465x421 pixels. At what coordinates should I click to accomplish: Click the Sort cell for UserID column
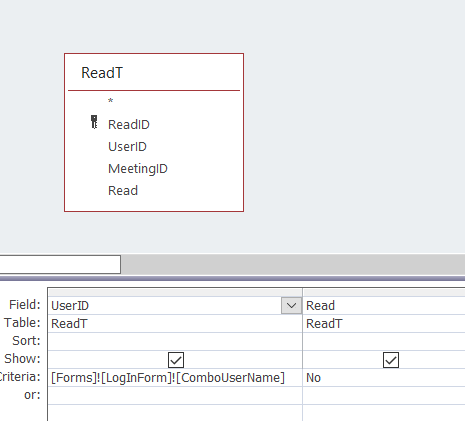click(175, 342)
